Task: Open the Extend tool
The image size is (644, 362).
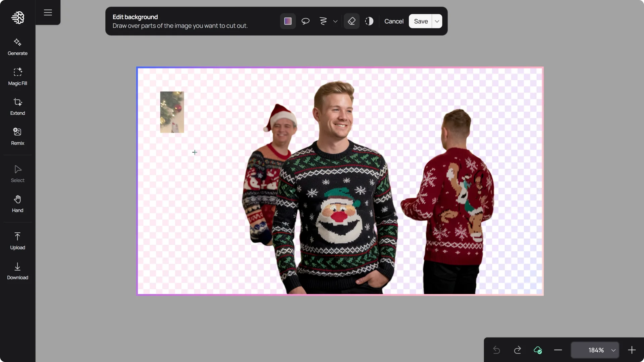Action: (17, 106)
